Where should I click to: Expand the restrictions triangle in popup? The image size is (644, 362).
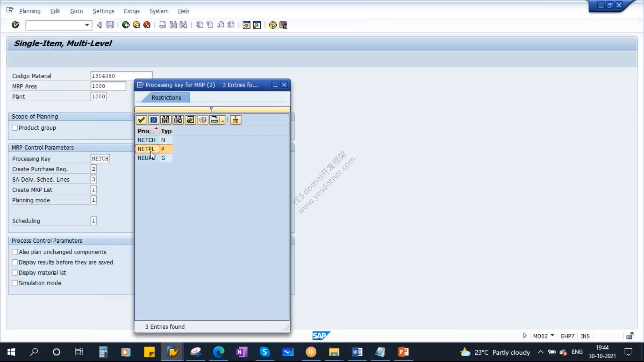tap(211, 109)
